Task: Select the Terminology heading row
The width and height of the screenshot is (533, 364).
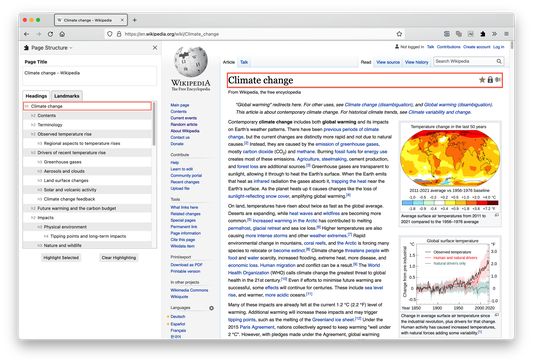Action: click(x=87, y=125)
